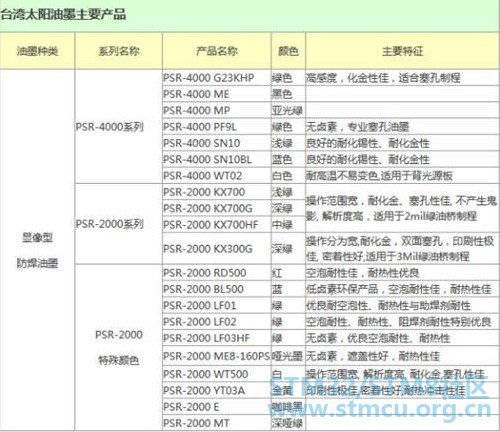Click the PSR-4000 WT02 product cell
Screen dimensions: 500x432
click(x=217, y=176)
